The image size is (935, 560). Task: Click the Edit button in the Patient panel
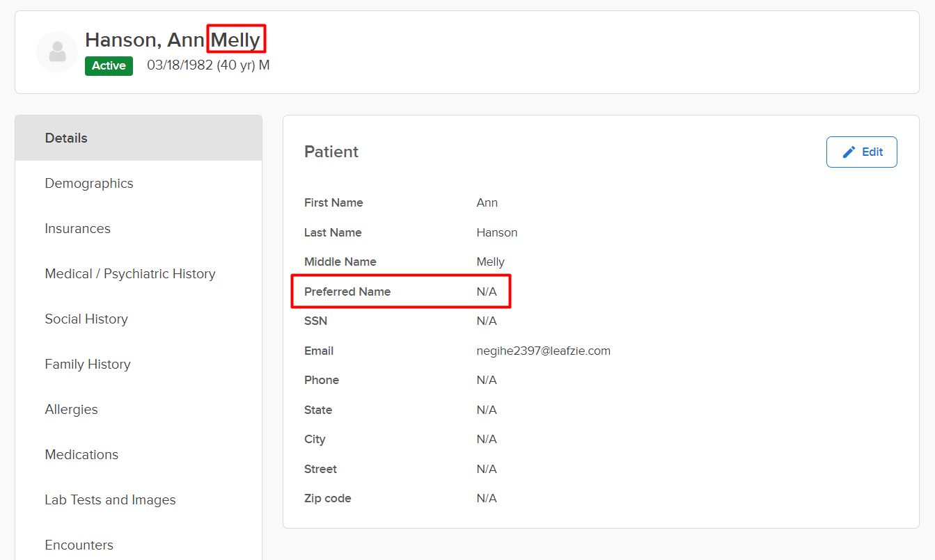pyautogui.click(x=861, y=152)
